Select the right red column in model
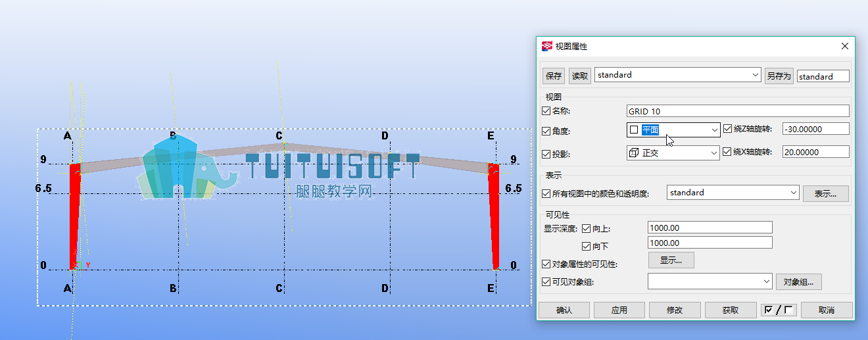 494,217
